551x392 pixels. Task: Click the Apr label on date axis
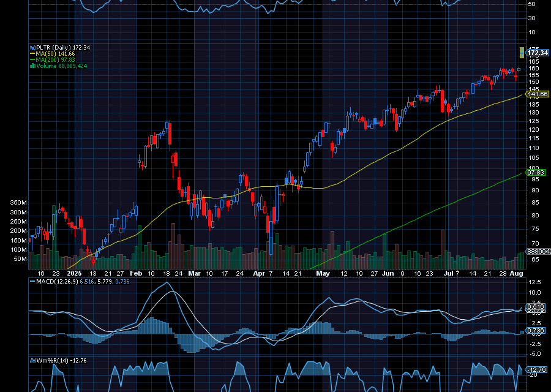point(259,273)
